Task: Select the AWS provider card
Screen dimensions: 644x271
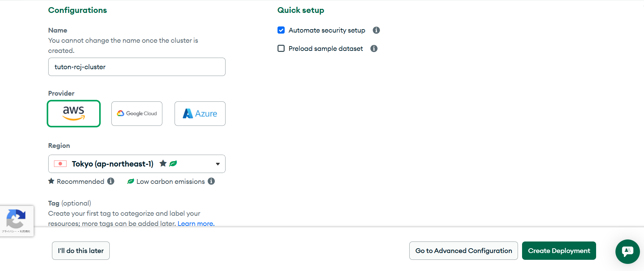Action: click(74, 114)
